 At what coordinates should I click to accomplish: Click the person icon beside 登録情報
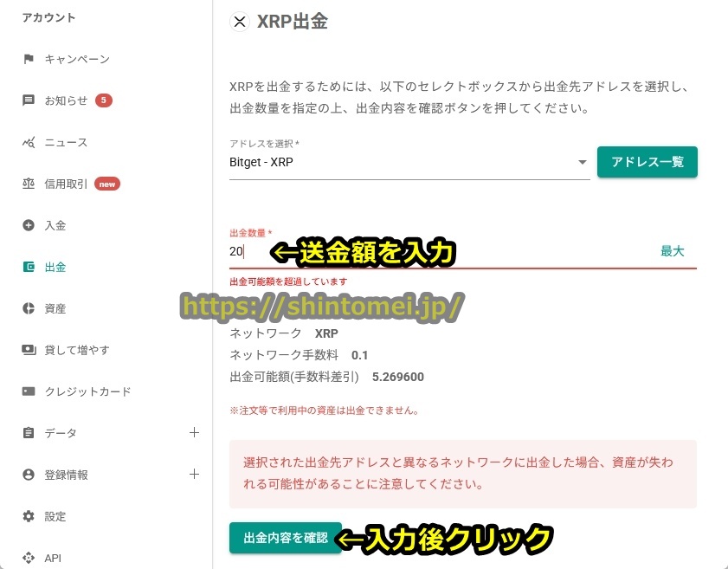(x=29, y=475)
